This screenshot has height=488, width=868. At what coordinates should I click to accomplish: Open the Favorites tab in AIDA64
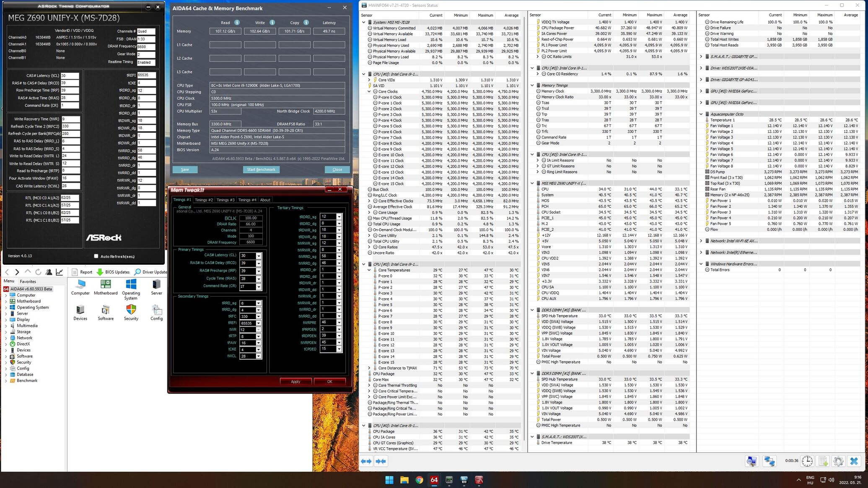(x=28, y=281)
